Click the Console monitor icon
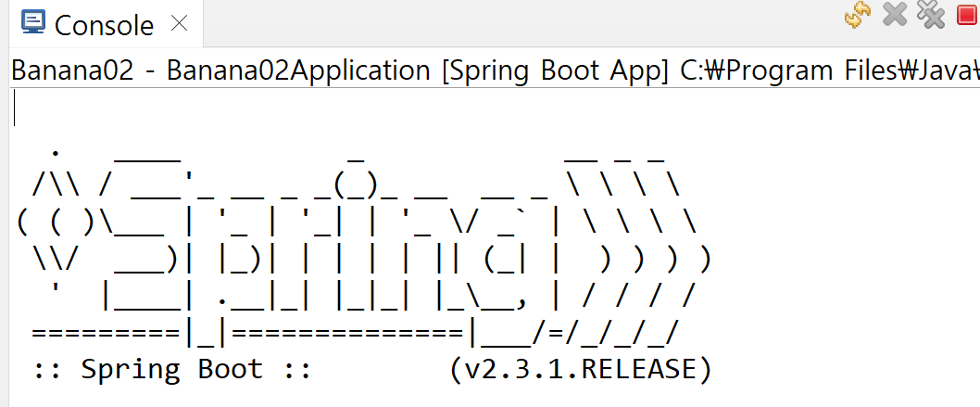 [32, 22]
